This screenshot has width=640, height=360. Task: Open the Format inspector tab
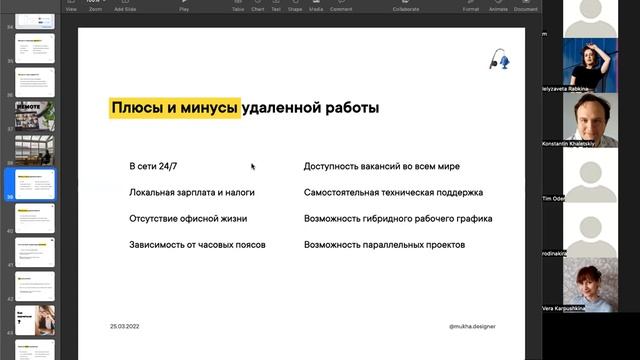(471, 5)
